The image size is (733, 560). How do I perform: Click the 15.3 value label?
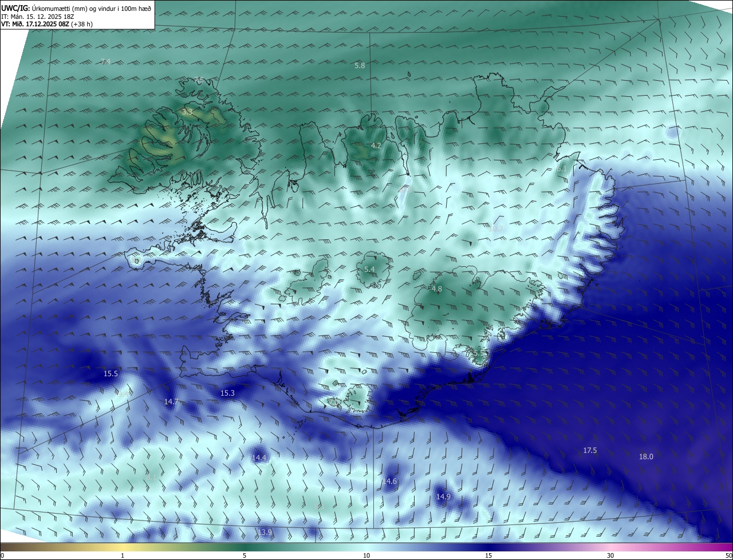click(227, 393)
